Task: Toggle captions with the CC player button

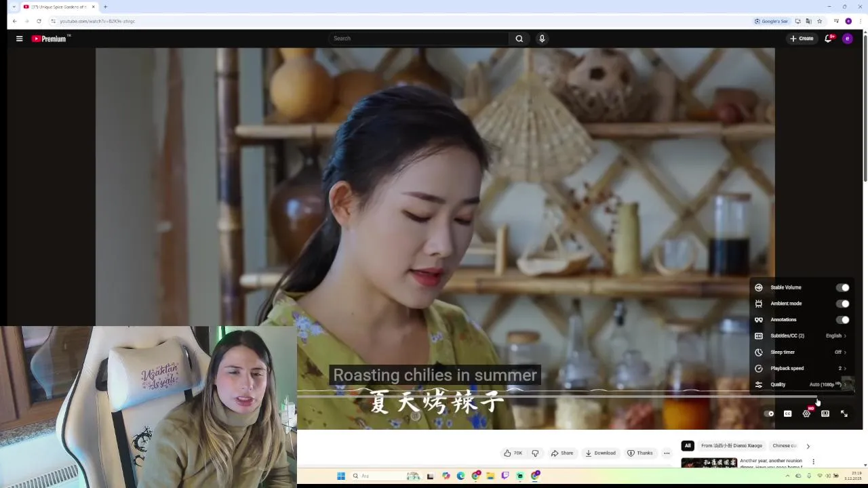Action: [x=788, y=413]
